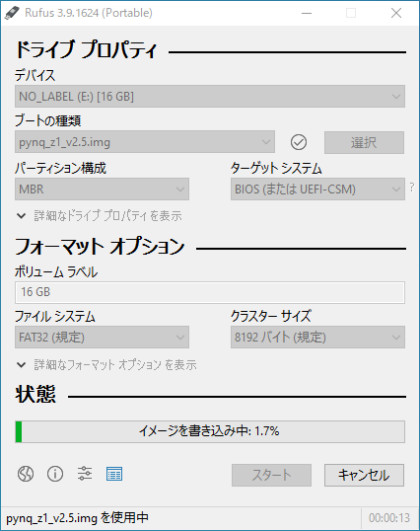Open the pynq_z1_v2.5.img boot type dropdown
Viewport: 420px width, 531px height.
click(145, 142)
